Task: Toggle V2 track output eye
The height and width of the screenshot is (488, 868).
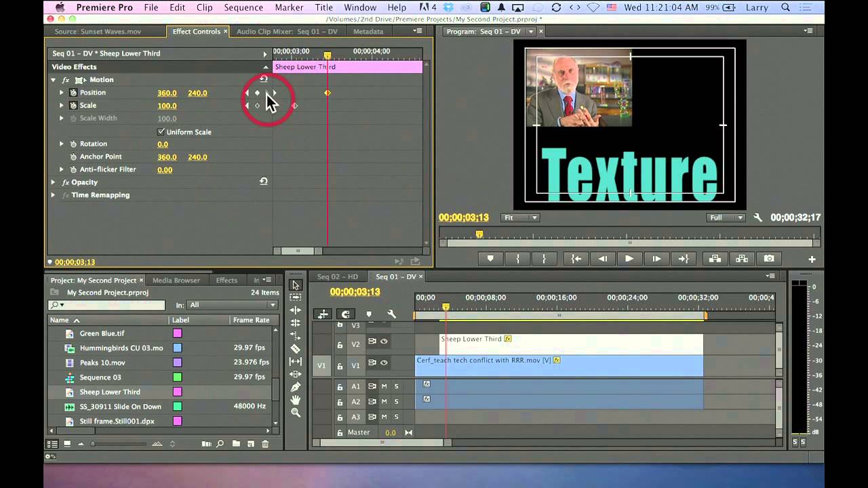Action: tap(384, 342)
